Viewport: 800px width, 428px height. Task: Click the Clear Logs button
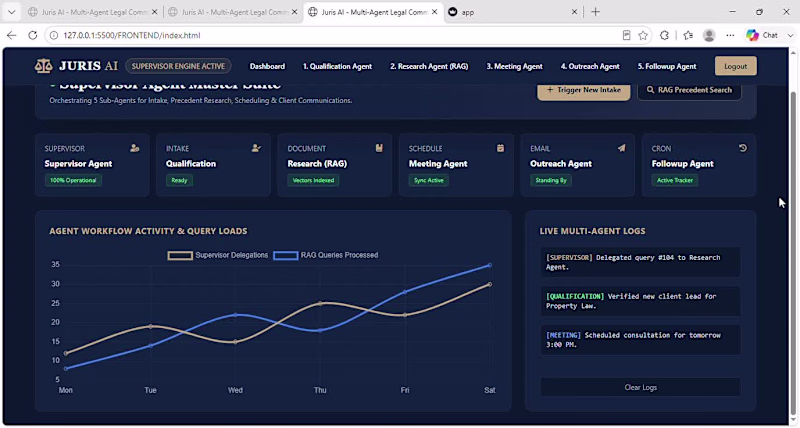[641, 387]
